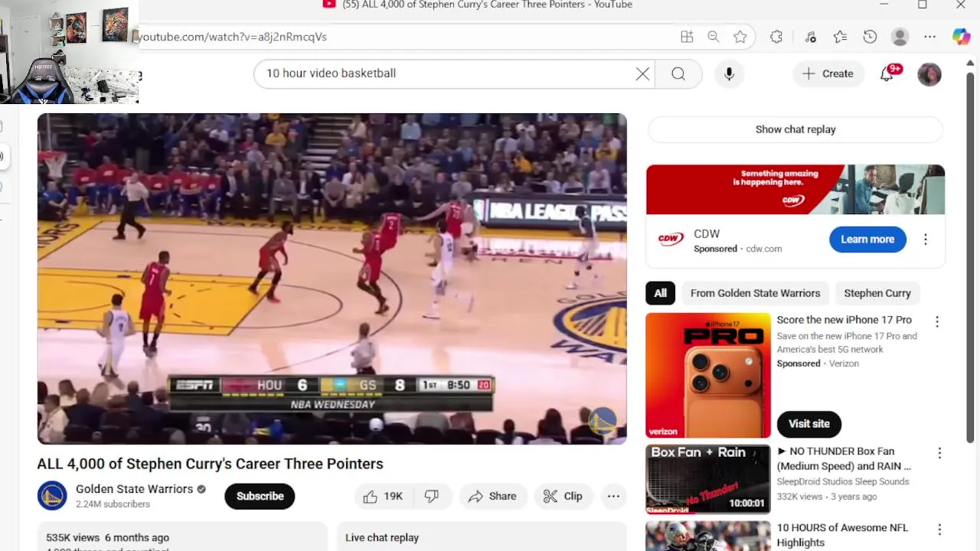The width and height of the screenshot is (980, 551).
Task: Open the notifications bell
Action: (x=887, y=73)
